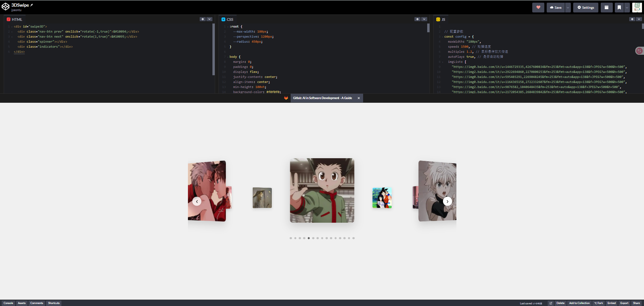Select the fourth carousel indicator dot
Screen dimensions: 644x306
[304, 238]
